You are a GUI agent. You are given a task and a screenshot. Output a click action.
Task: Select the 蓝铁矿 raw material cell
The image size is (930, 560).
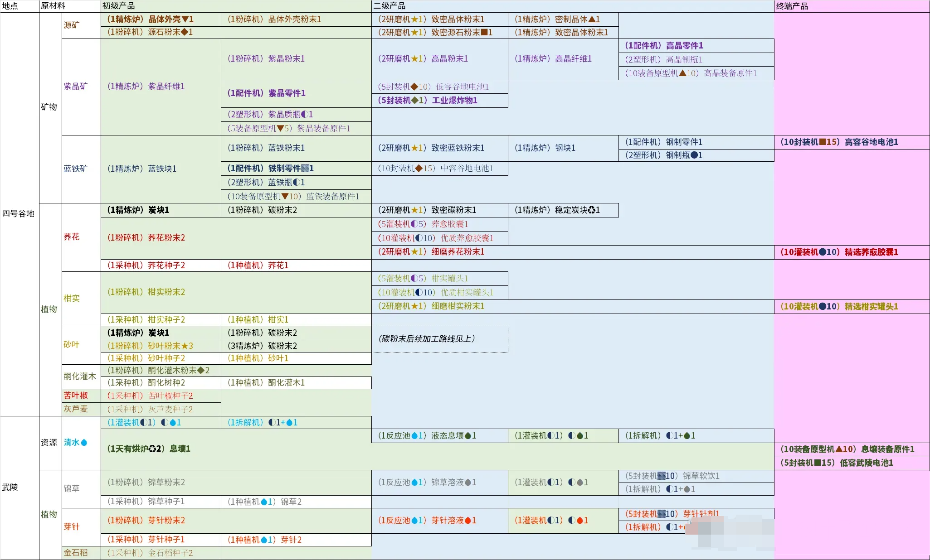click(x=81, y=169)
